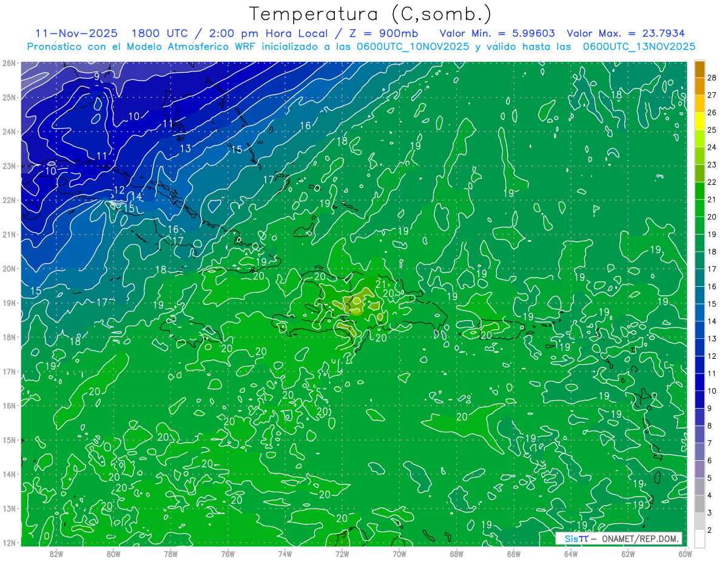
Task: Click the '13N' latitude axis label
Action: (9, 508)
